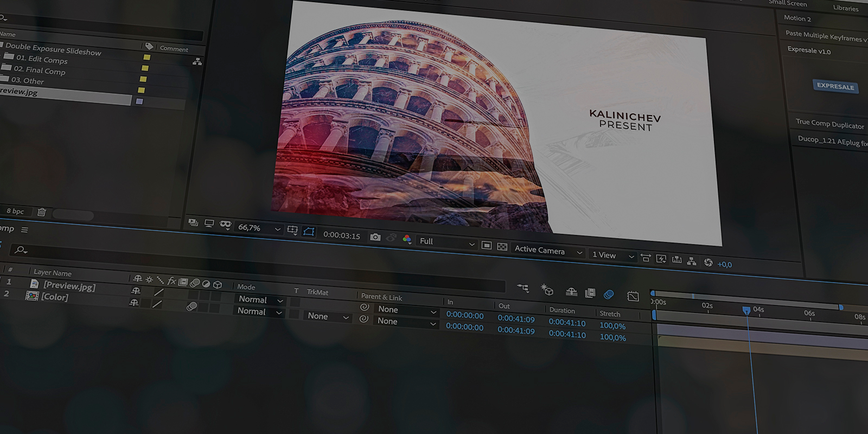Delete selected item with trash icon
This screenshot has height=434, width=868.
[42, 212]
